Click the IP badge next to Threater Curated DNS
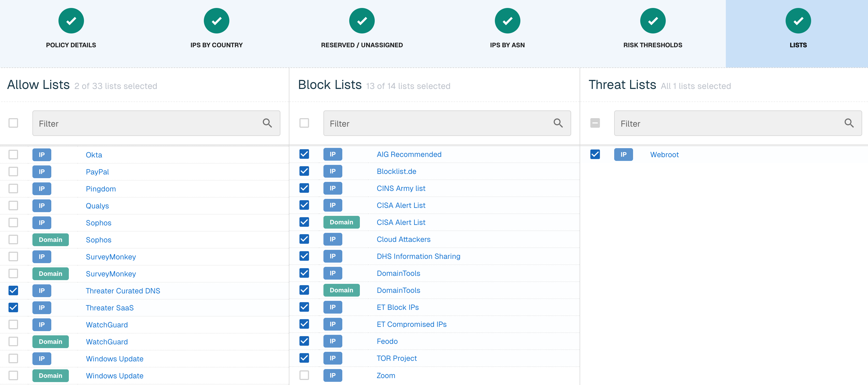Image resolution: width=868 pixels, height=385 pixels. click(42, 291)
